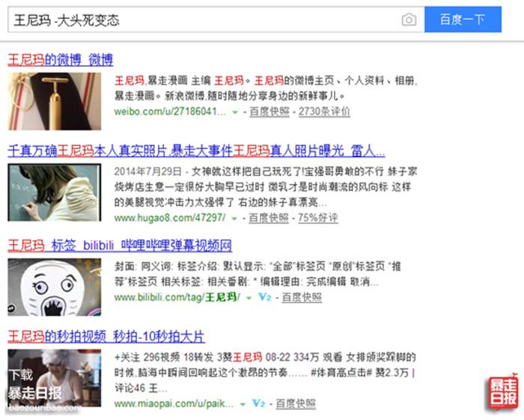
Task: Click the V2 badge on bilibili result
Action: (x=265, y=297)
